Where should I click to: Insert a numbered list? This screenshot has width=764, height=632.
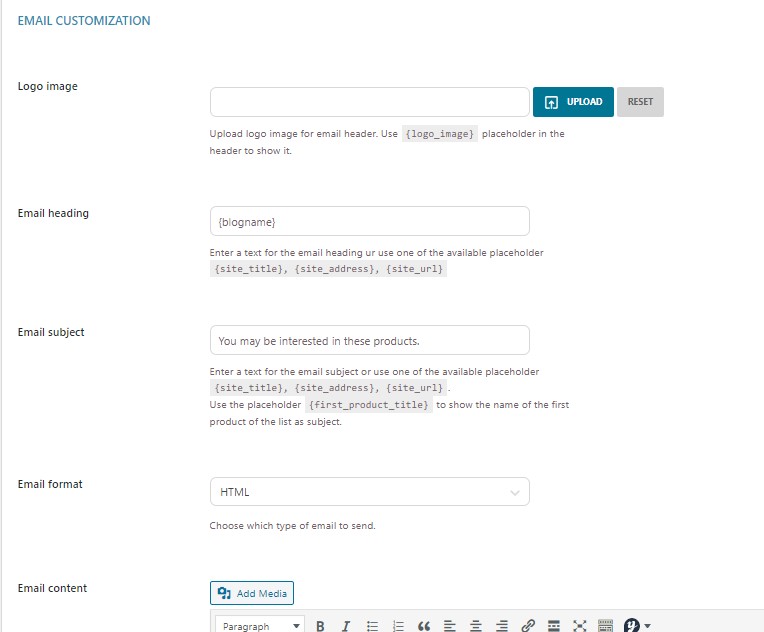(398, 626)
